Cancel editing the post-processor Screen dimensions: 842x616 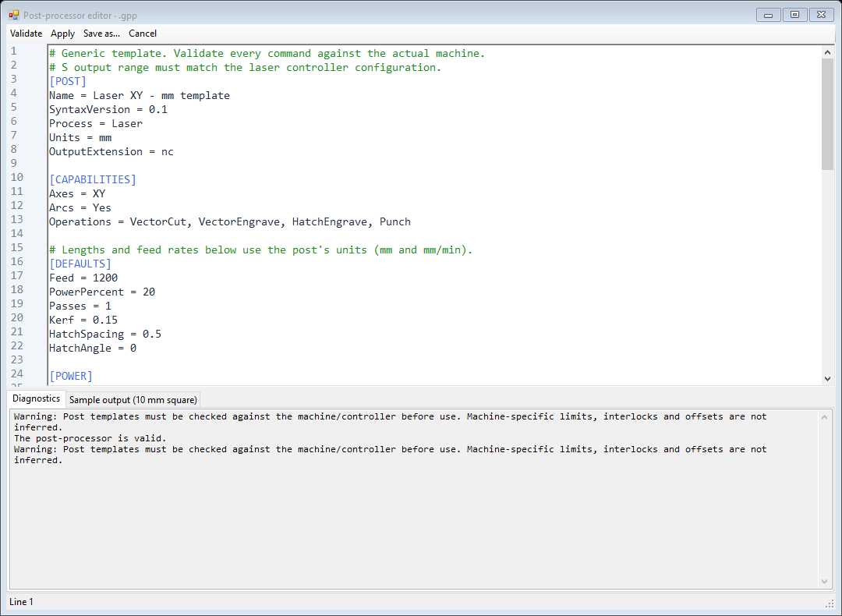pos(143,34)
